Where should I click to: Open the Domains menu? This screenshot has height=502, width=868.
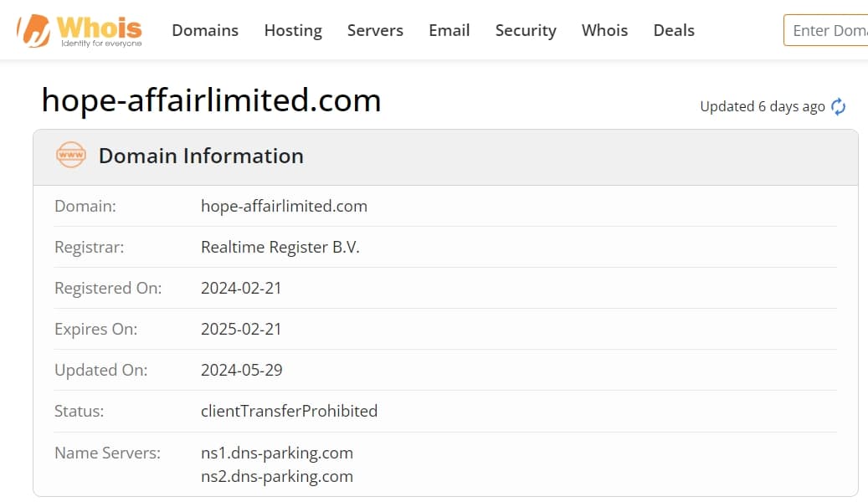205,30
